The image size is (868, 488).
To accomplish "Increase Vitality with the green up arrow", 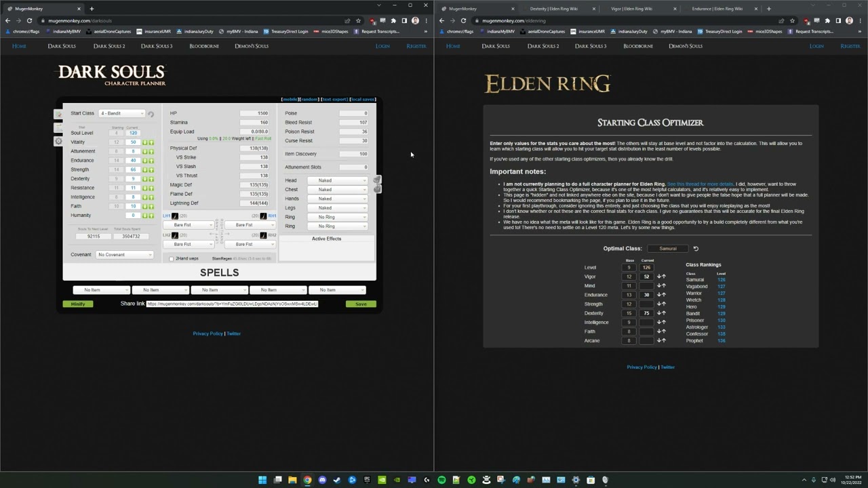I will (x=151, y=142).
